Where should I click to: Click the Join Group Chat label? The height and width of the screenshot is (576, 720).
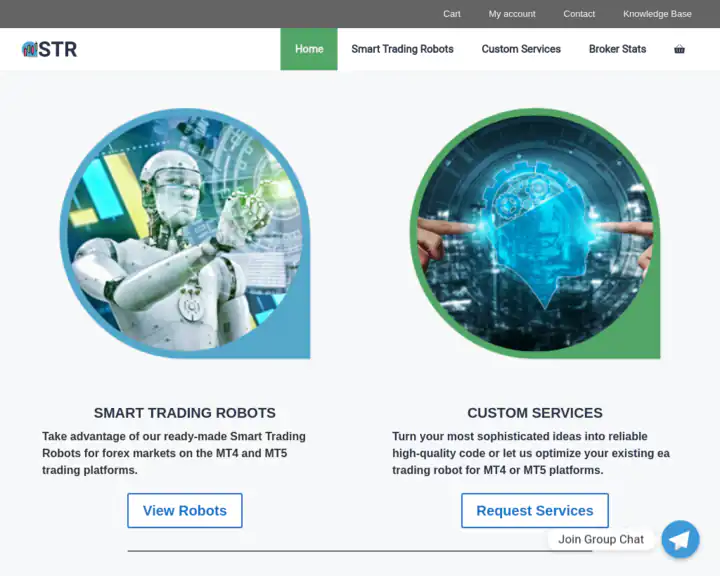pyautogui.click(x=601, y=539)
